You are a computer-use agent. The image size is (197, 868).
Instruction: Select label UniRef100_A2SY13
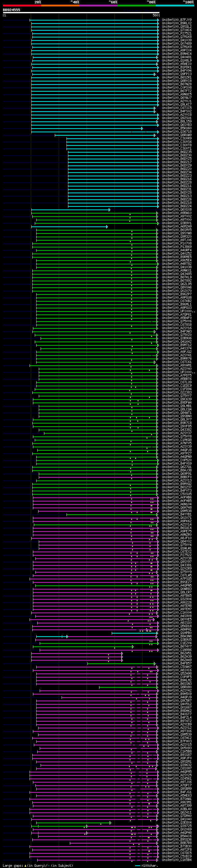(x=177, y=481)
